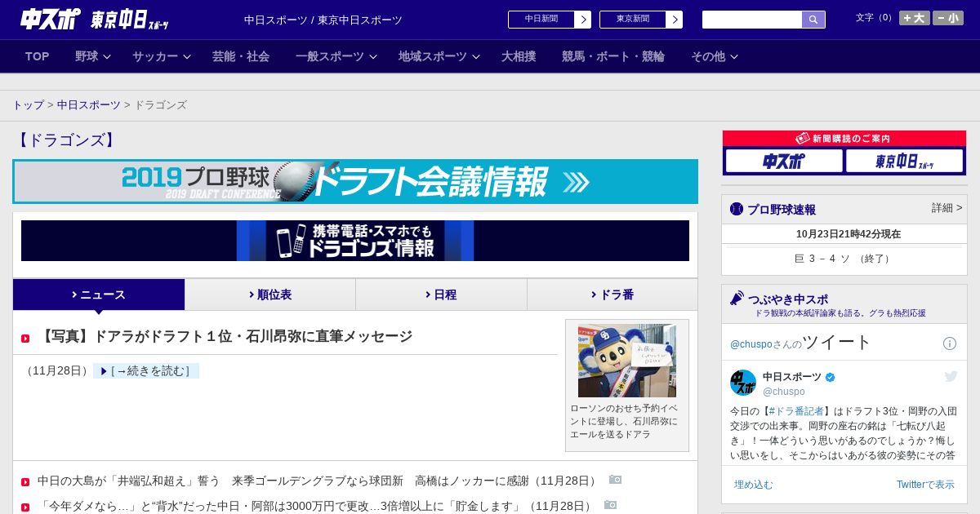980x514 pixels.
Task: Open article about 阿部 3000万円で更改
Action: point(315,506)
